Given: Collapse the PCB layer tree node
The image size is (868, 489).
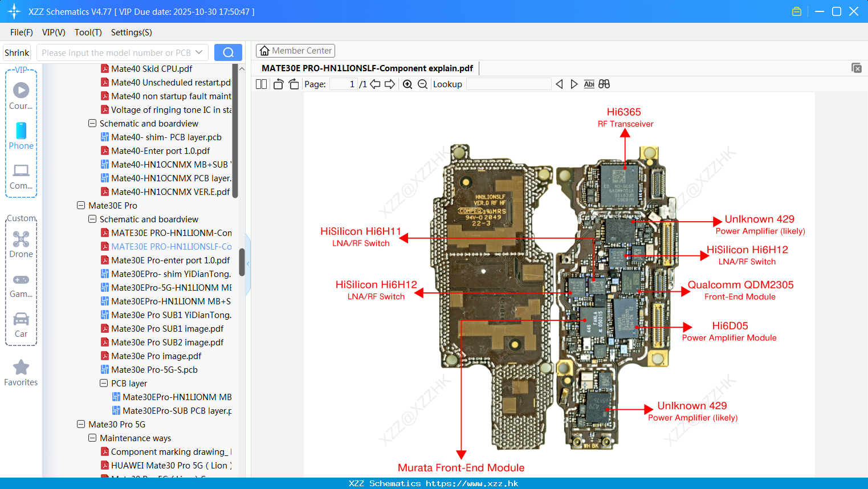Looking at the screenshot, I should coord(104,383).
